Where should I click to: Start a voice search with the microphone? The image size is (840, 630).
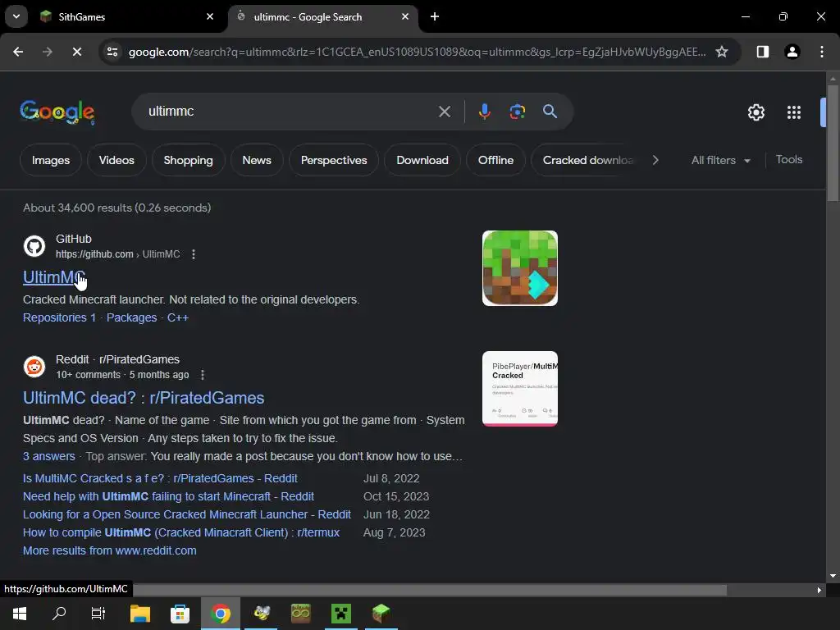pos(484,112)
